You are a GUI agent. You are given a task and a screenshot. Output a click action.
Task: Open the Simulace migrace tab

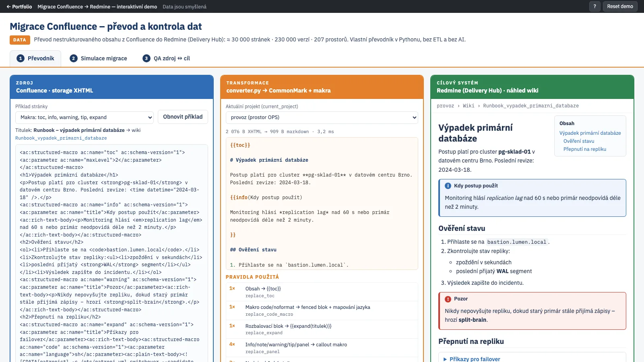point(98,58)
